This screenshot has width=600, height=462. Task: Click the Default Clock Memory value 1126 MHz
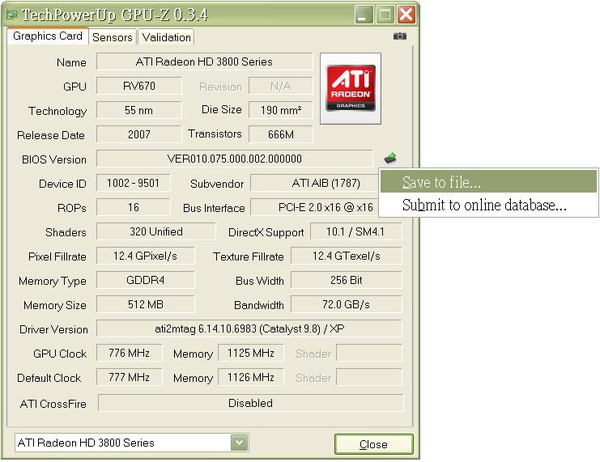click(251, 377)
